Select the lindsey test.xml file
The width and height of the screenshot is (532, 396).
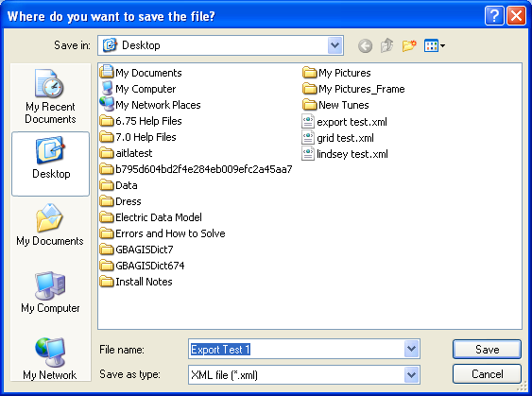click(x=345, y=154)
